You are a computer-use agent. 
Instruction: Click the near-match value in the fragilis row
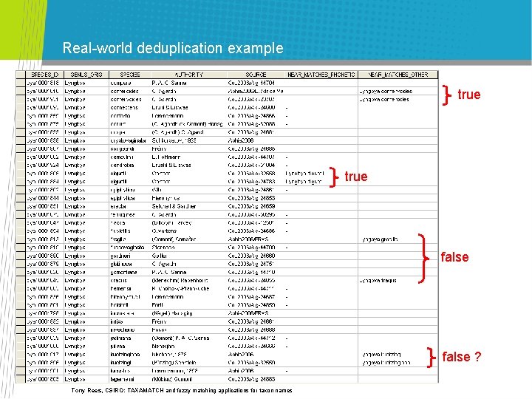pos(380,239)
